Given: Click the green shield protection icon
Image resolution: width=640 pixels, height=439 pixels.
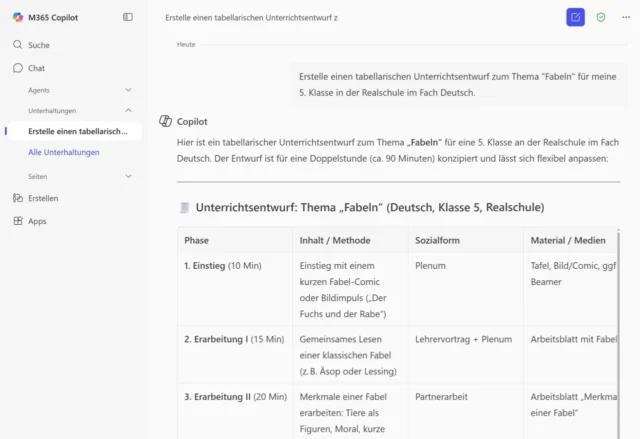Looking at the screenshot, I should pos(600,17).
